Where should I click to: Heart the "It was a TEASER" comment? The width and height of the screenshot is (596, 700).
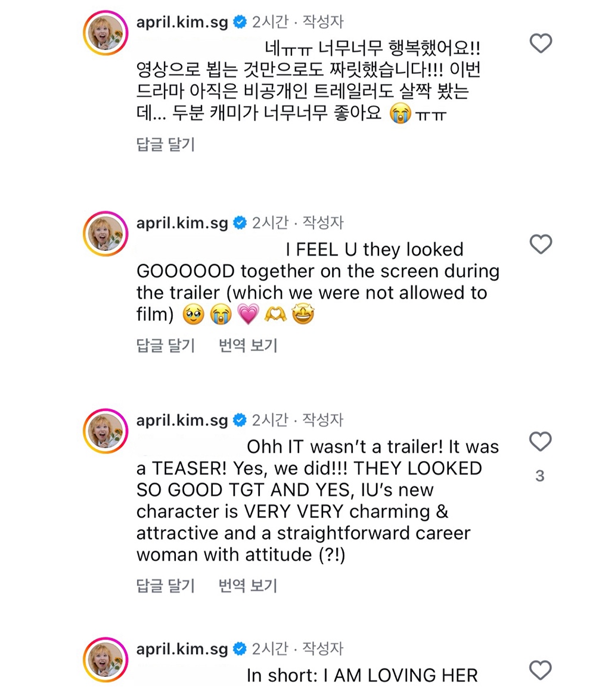[541, 441]
